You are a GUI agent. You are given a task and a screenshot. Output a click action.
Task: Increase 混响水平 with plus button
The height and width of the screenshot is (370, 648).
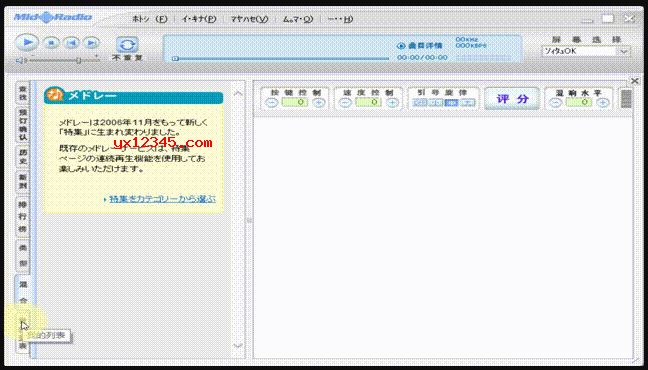[603, 103]
